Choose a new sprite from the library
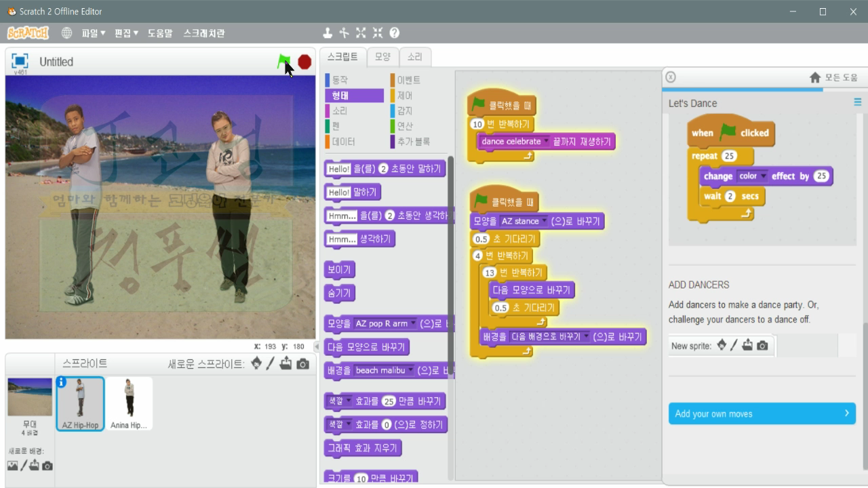This screenshot has width=868, height=488. [256, 364]
